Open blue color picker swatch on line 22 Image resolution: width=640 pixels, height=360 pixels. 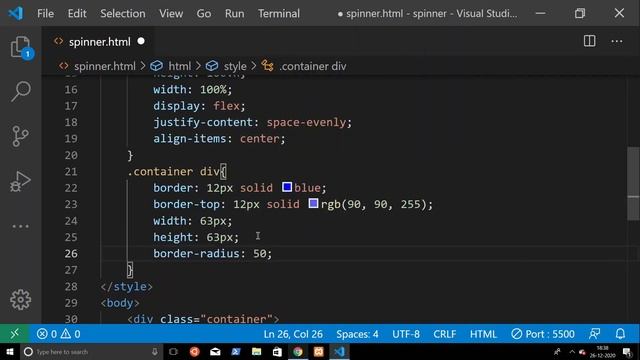click(x=287, y=187)
